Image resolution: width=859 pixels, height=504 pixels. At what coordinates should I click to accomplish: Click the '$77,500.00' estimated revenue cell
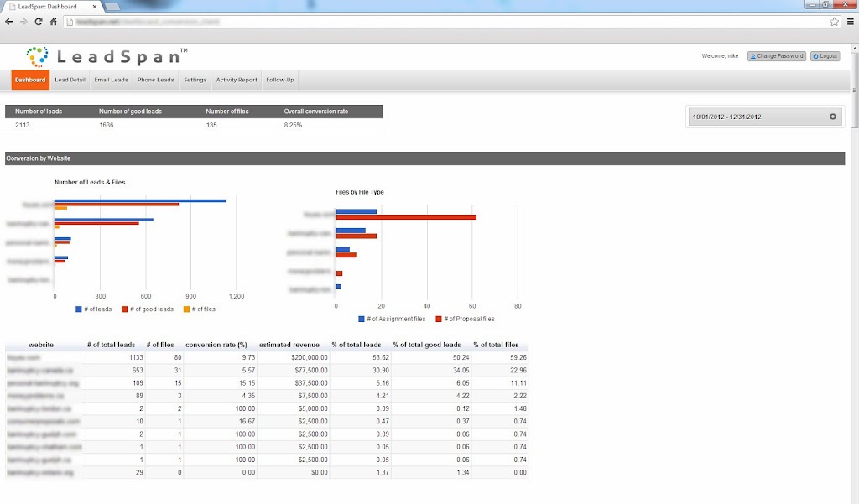293,371
